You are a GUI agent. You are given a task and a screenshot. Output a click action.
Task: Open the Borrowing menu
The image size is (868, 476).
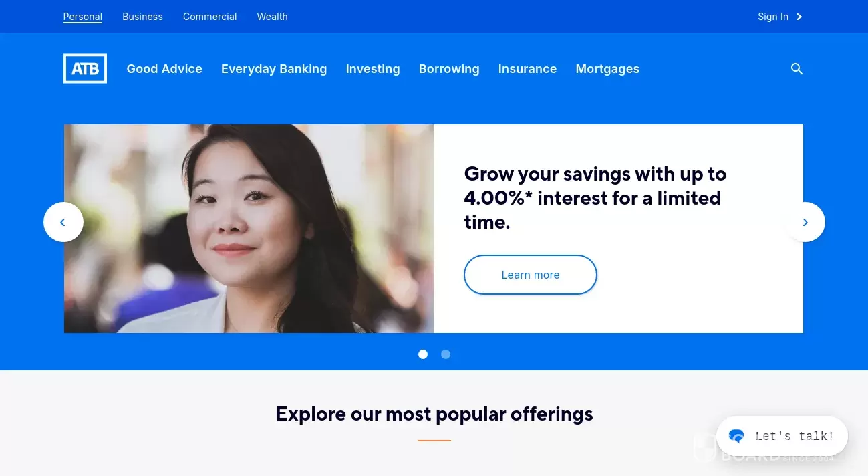(x=449, y=69)
